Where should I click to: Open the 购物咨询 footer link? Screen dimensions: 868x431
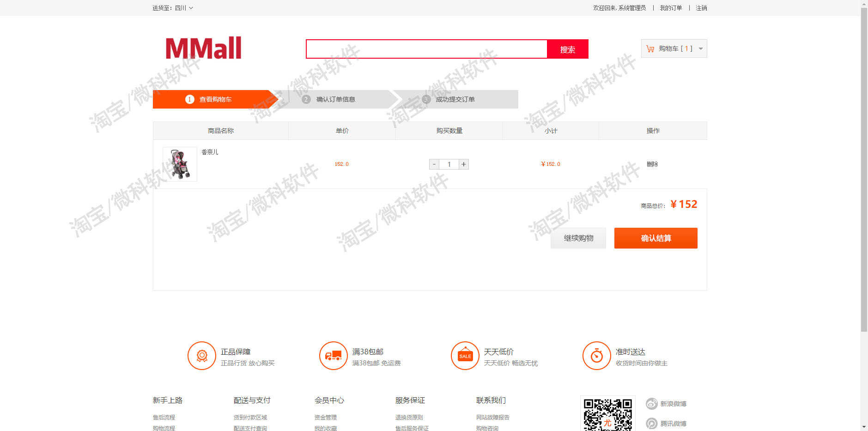487,428
